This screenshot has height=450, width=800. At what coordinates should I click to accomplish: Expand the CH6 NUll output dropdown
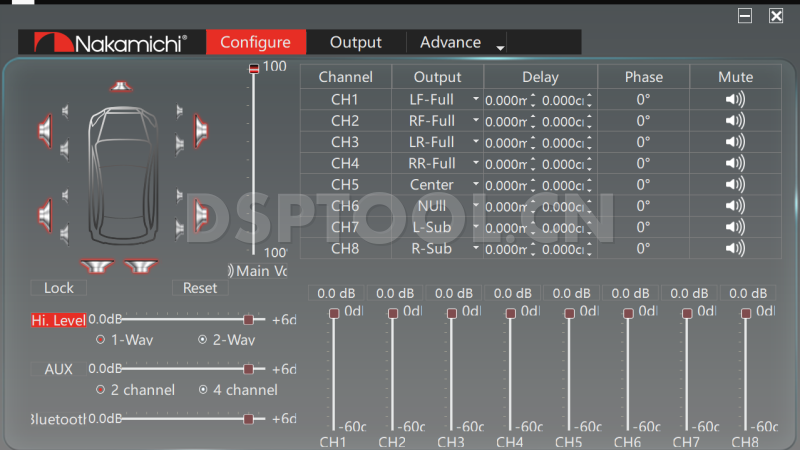click(x=475, y=207)
